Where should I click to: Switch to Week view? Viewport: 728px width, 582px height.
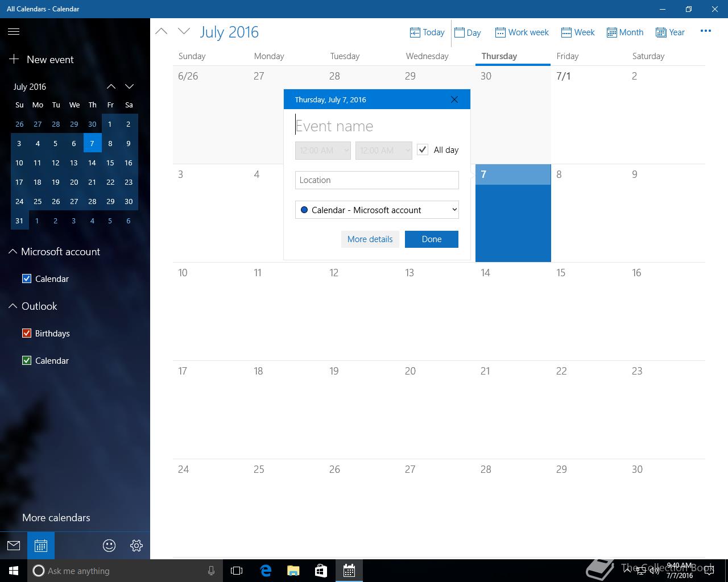[x=578, y=32]
